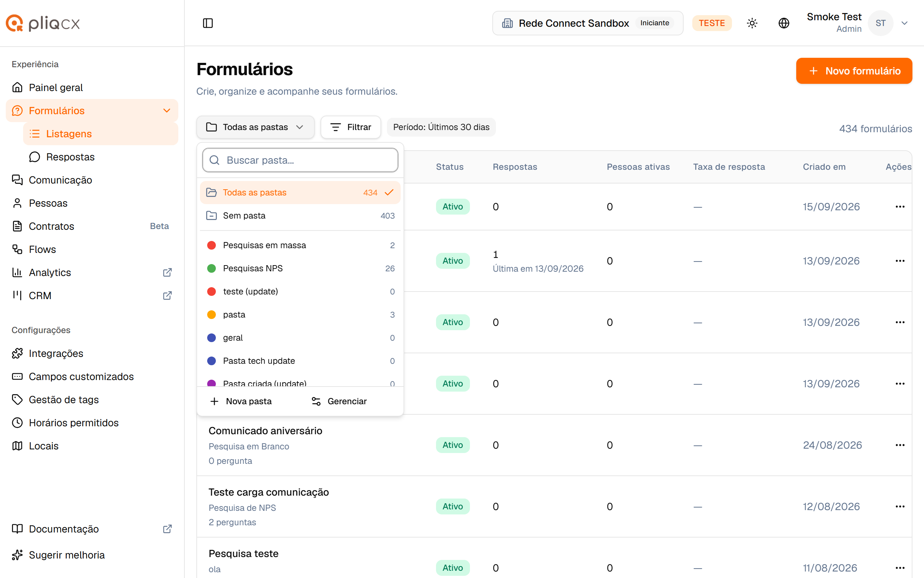The width and height of the screenshot is (924, 578).
Task: Click the ST user avatar
Action: (880, 23)
